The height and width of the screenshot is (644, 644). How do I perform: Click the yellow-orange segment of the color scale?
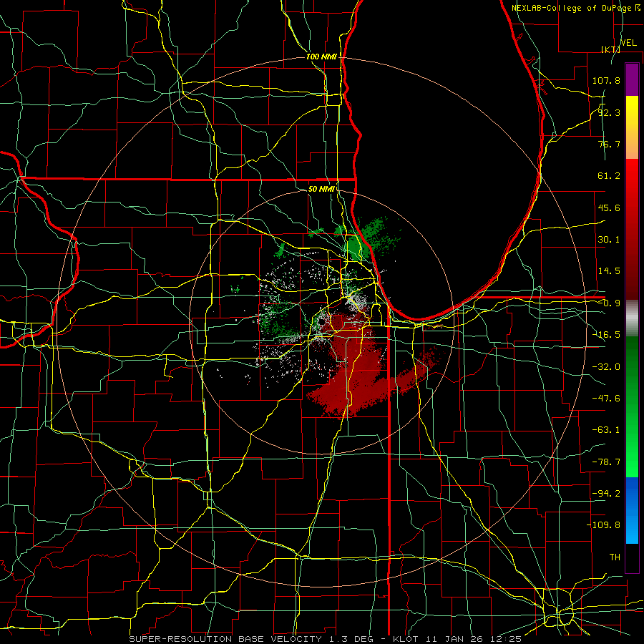[632, 127]
